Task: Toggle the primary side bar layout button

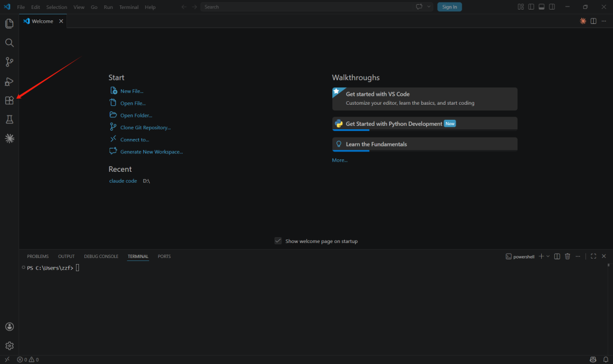Action: (x=531, y=7)
